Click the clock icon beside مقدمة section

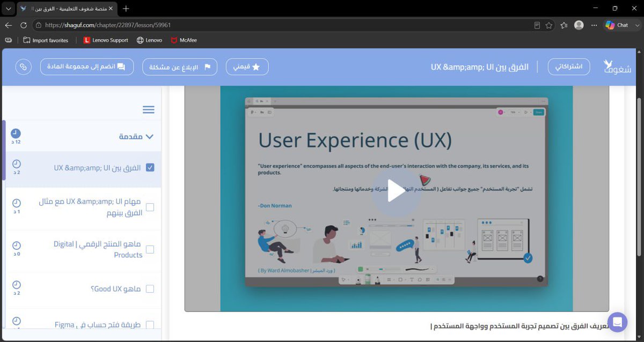coord(16,133)
